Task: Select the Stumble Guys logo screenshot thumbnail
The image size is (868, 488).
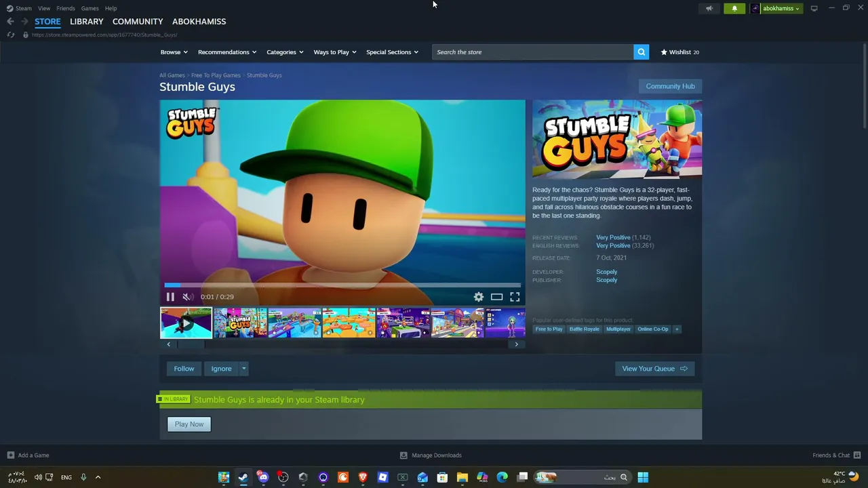Action: [x=240, y=323]
